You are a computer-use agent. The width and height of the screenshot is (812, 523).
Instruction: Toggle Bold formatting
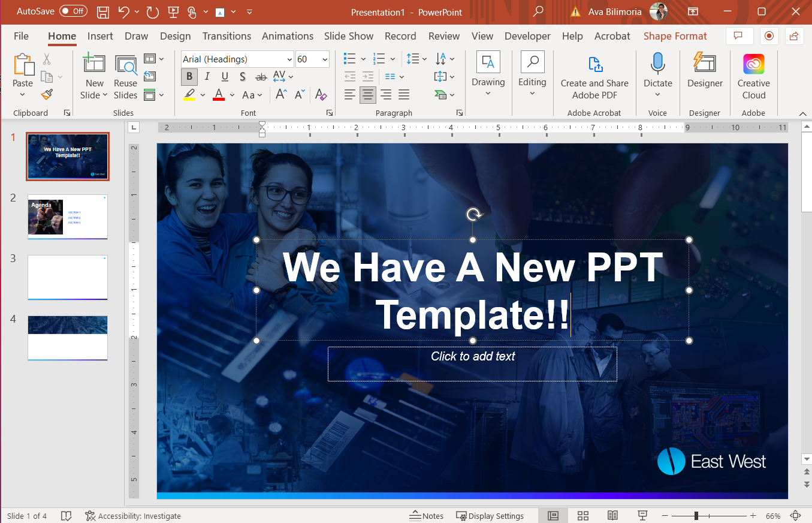coord(189,77)
